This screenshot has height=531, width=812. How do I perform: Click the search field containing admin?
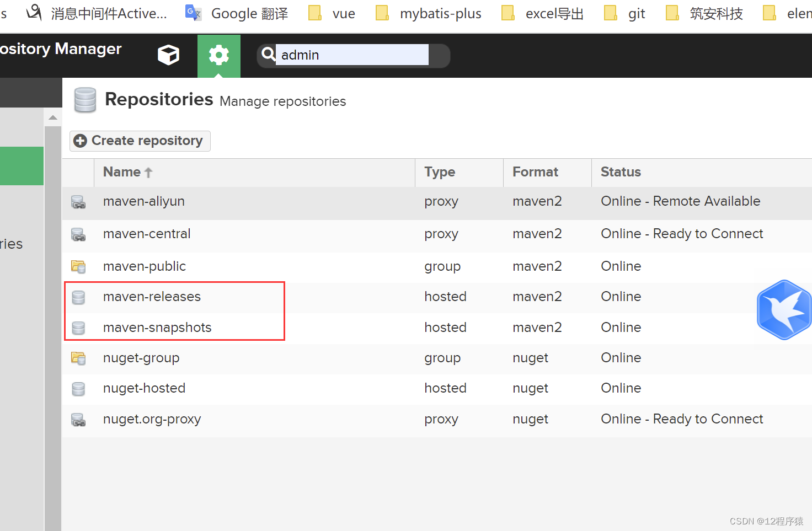point(352,55)
